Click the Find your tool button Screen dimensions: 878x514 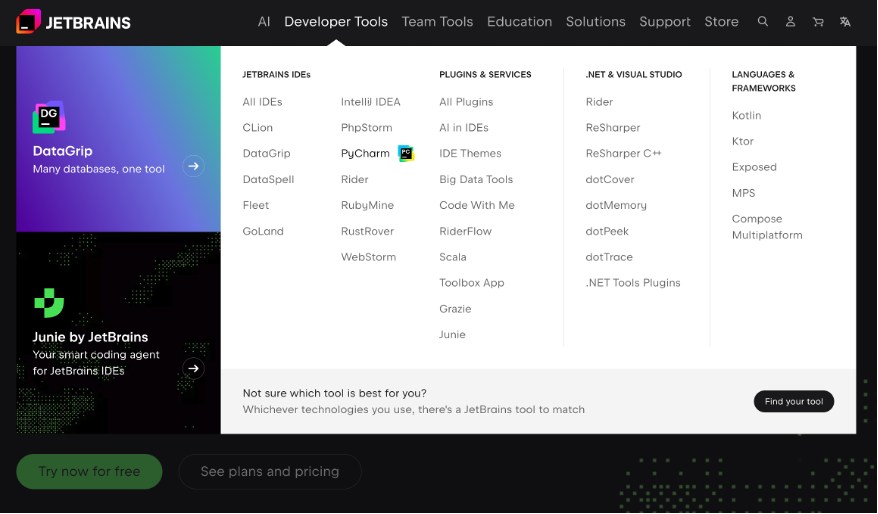click(x=793, y=401)
